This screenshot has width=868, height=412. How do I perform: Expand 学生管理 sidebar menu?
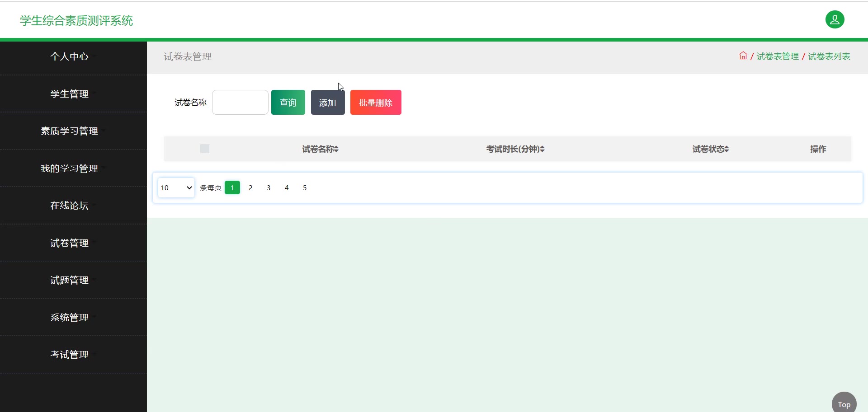click(73, 94)
